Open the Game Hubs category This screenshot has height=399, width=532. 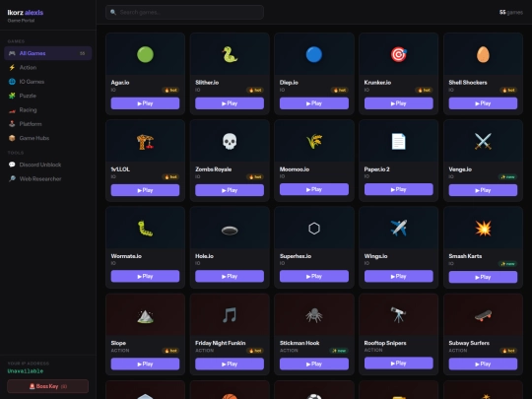[48, 138]
